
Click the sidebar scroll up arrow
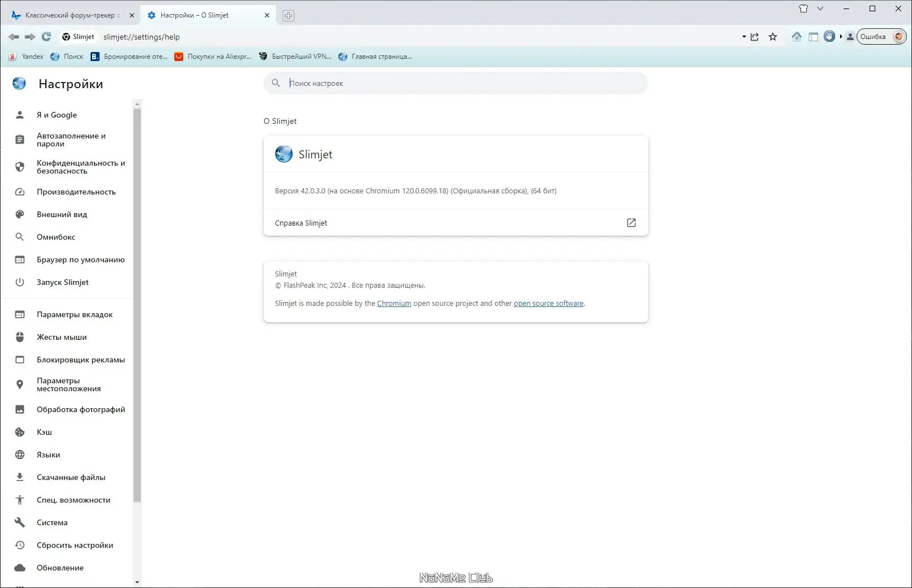[x=137, y=103]
